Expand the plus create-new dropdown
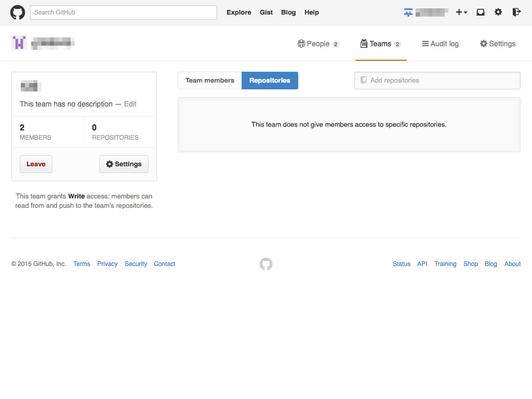The image size is (532, 399). click(x=461, y=12)
